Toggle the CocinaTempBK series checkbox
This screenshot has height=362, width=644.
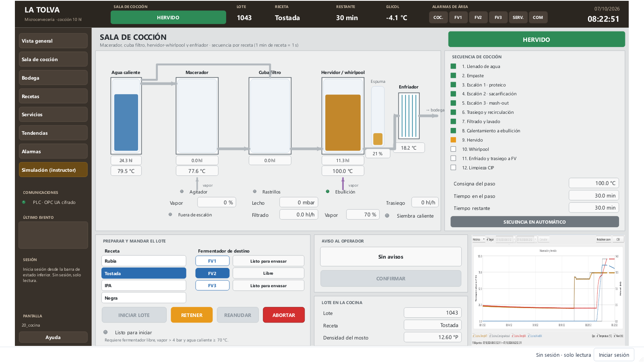tap(512, 336)
